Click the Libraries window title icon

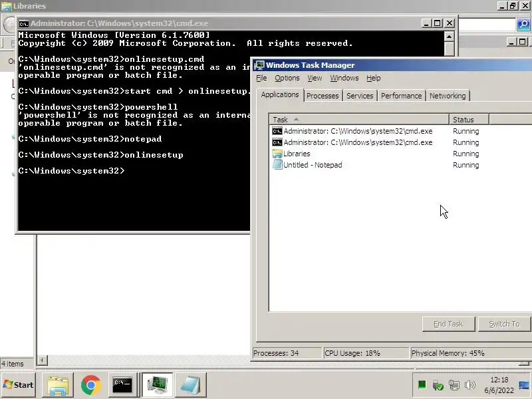(6, 6)
